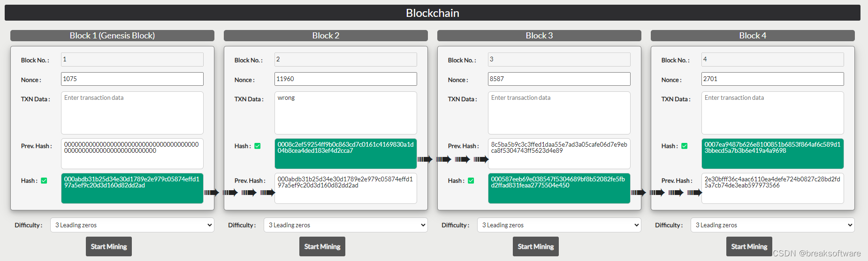Click the green hash starting 0007ea9487 in Block 4
Viewport: 868px width, 261px height.
point(773,154)
